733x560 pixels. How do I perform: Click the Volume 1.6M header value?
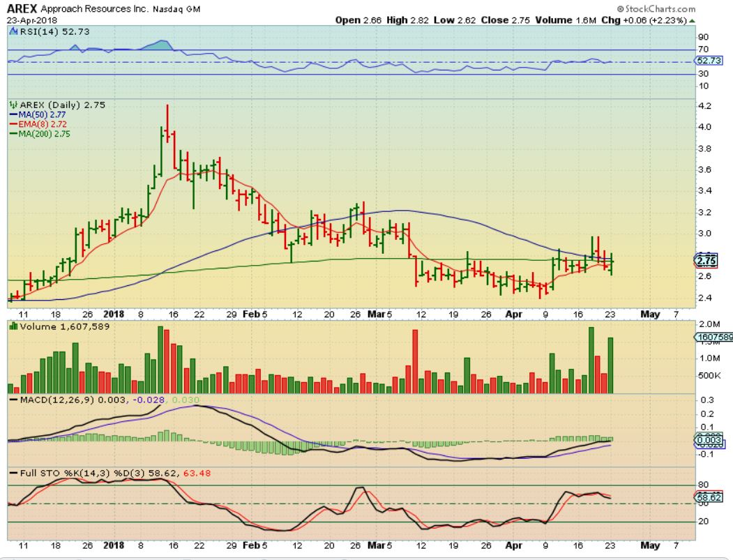tap(566, 20)
